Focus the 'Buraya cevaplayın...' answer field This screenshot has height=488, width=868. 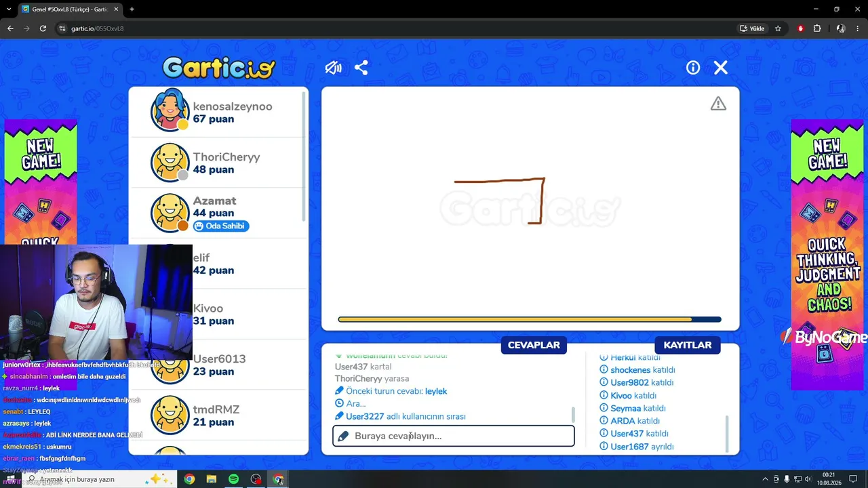pyautogui.click(x=454, y=436)
